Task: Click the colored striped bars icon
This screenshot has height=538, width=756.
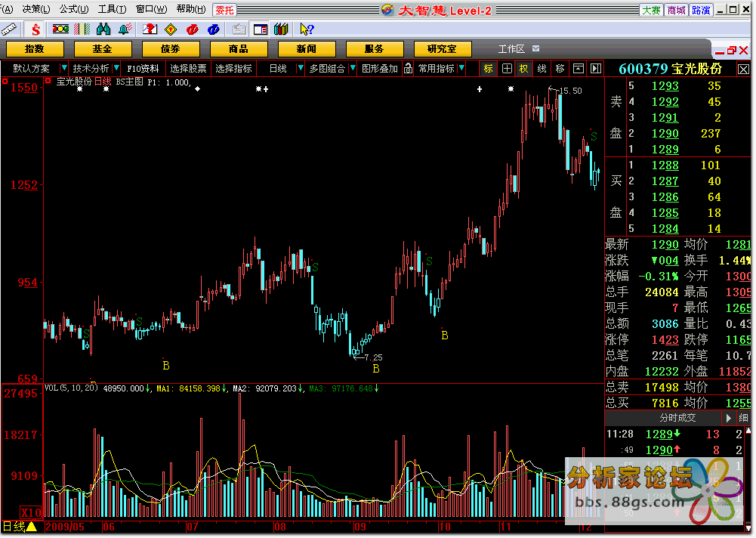Action: coord(82,29)
